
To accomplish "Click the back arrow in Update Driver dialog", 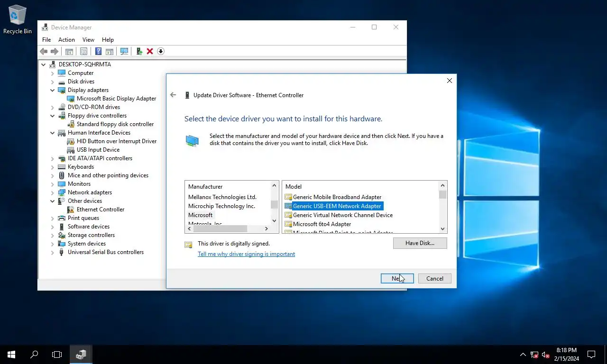I will pos(173,95).
